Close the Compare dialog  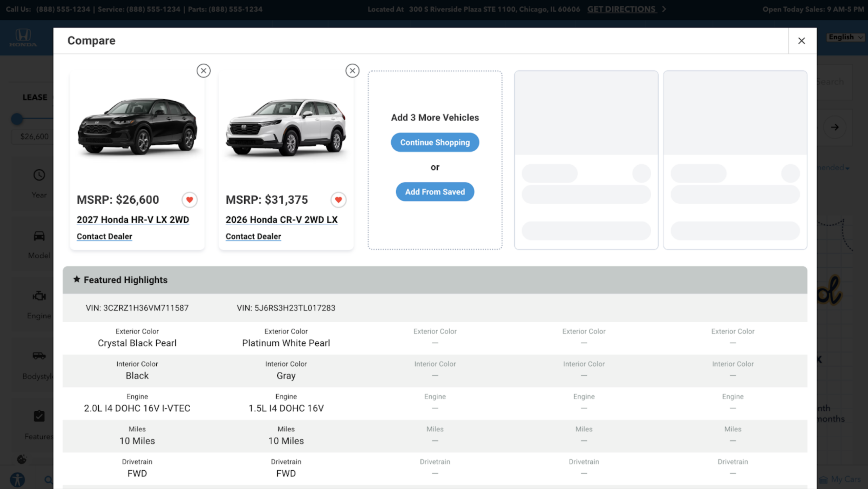(801, 41)
